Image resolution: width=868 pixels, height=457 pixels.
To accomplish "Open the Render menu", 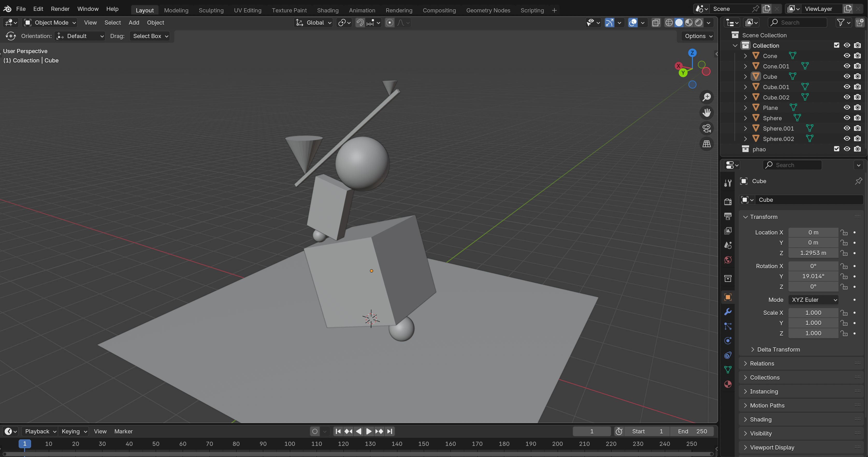I will coord(60,9).
